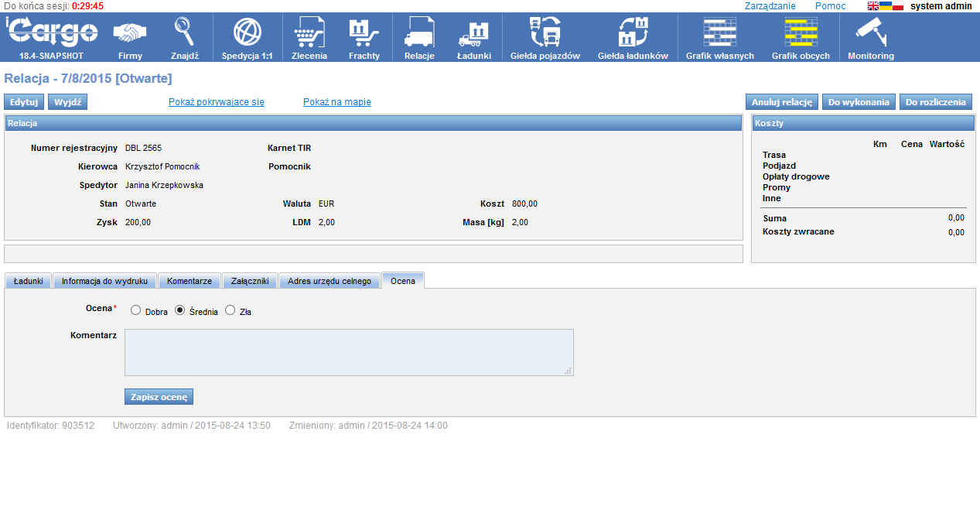Follow the Pokaż na mapie link
Screen dimensions: 980x527
336,102
